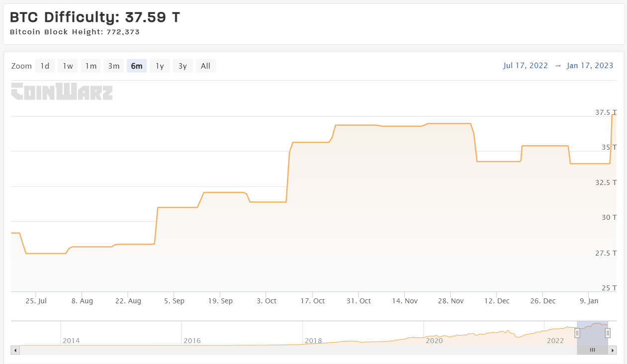This screenshot has width=627, height=364.
Task: Select the 6m zoom range button
Action: [137, 66]
